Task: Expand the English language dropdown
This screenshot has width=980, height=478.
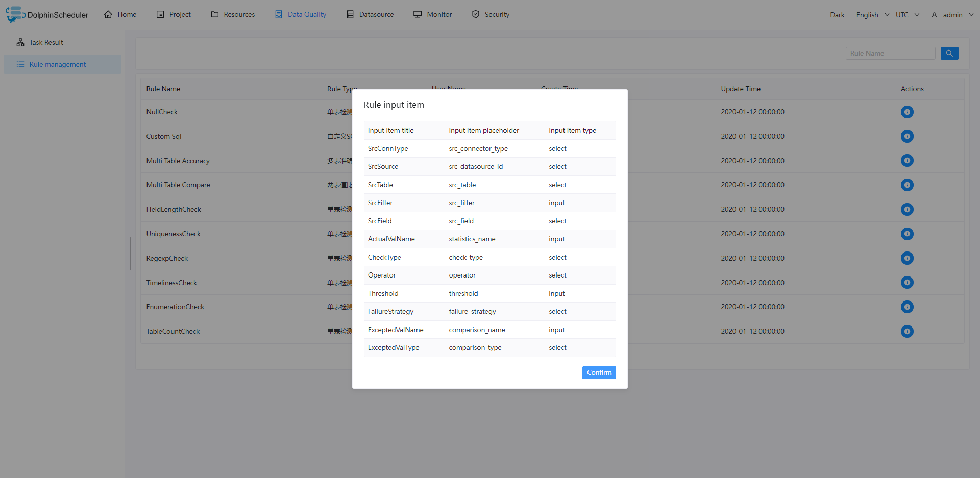Action: pos(872,15)
